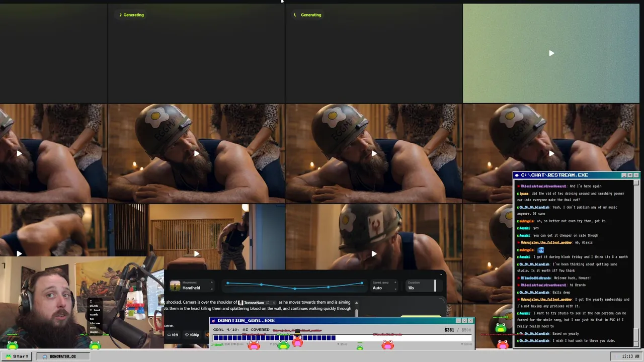Play the third-row video of man walking in doorway
644x362 pixels.
[x=196, y=254]
